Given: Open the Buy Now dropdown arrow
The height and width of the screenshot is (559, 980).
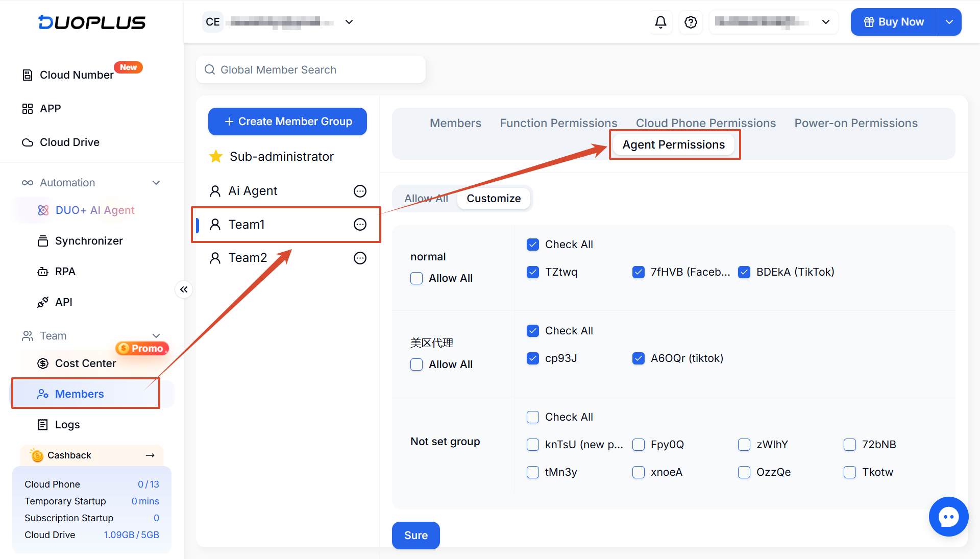Looking at the screenshot, I should [x=949, y=22].
